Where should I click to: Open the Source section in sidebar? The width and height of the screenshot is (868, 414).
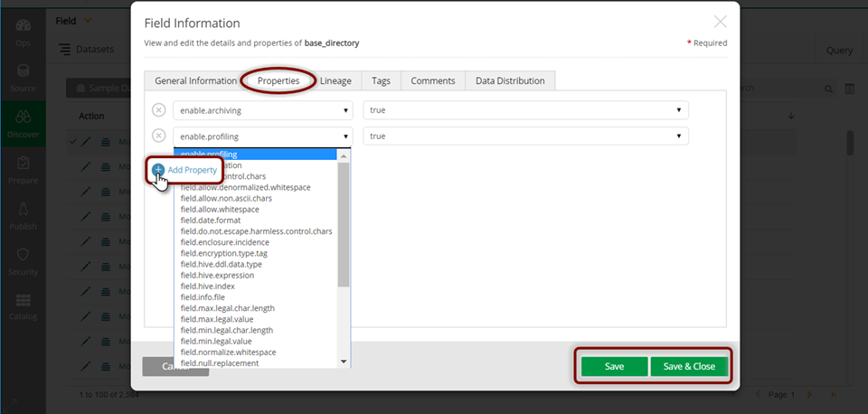23,77
